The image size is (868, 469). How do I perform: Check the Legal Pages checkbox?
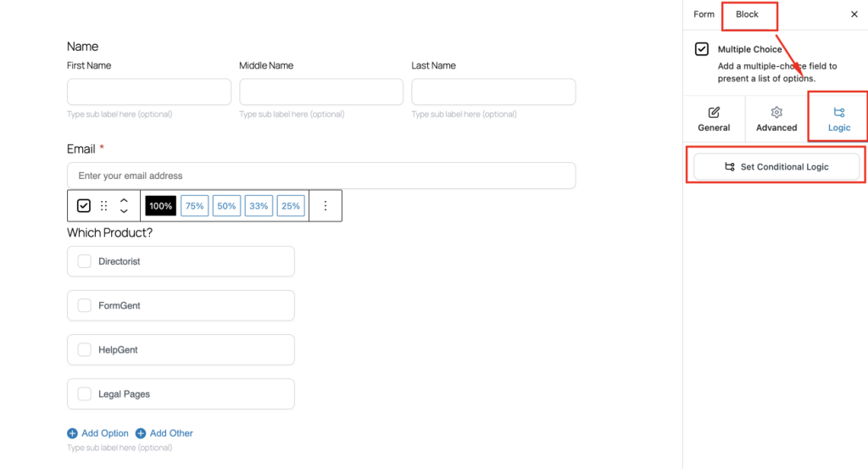pyautogui.click(x=84, y=394)
